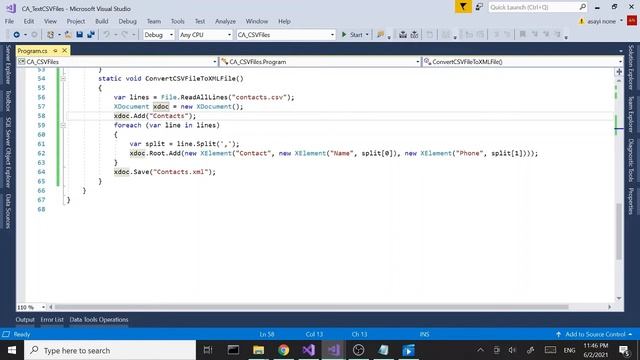The height and width of the screenshot is (360, 640).
Task: Click the feedback icon beside Quick Launch
Action: coord(480,7)
